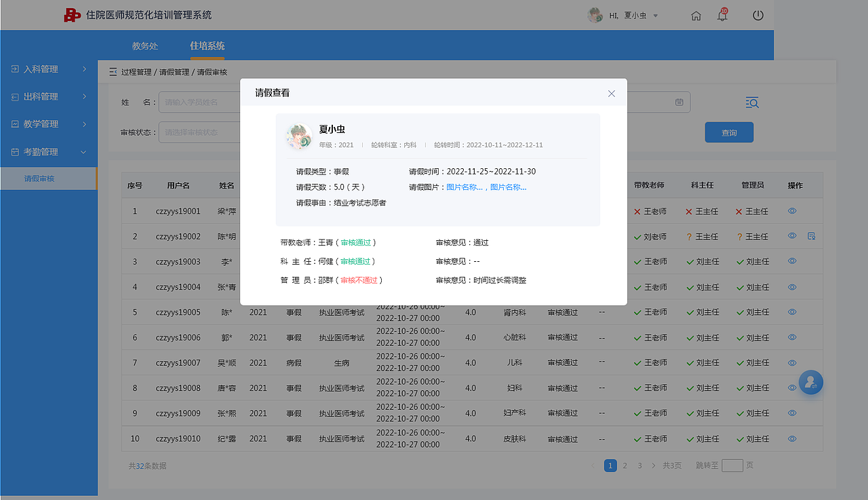Expand the 出科管理 sidebar menu
Viewport: 868px width, 500px height.
[x=49, y=97]
